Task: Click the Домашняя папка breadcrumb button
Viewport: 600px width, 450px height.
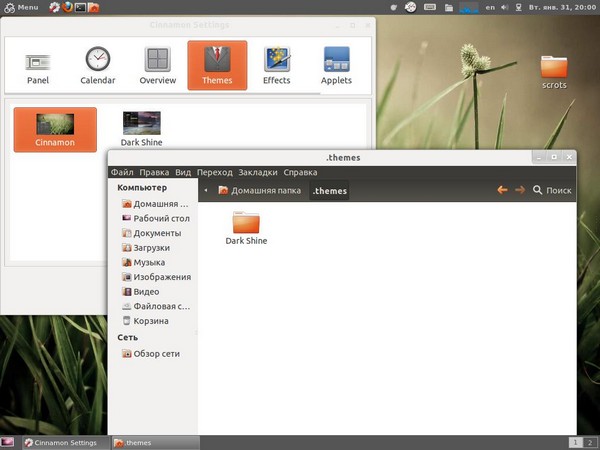Action: 259,190
